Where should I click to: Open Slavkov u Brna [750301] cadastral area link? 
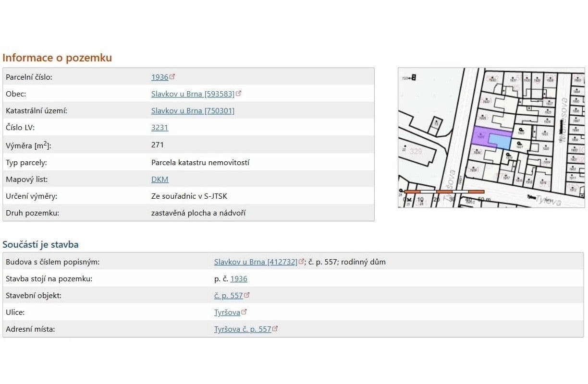pyautogui.click(x=193, y=111)
